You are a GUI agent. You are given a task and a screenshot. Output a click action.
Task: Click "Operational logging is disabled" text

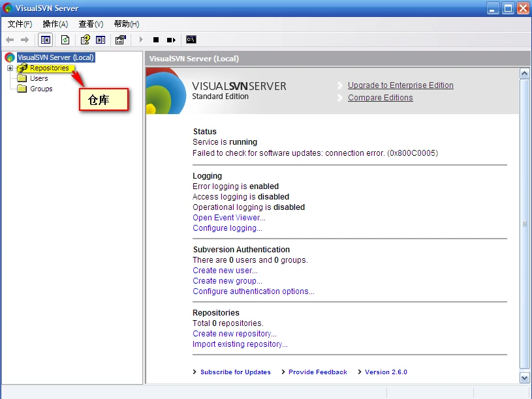(249, 207)
